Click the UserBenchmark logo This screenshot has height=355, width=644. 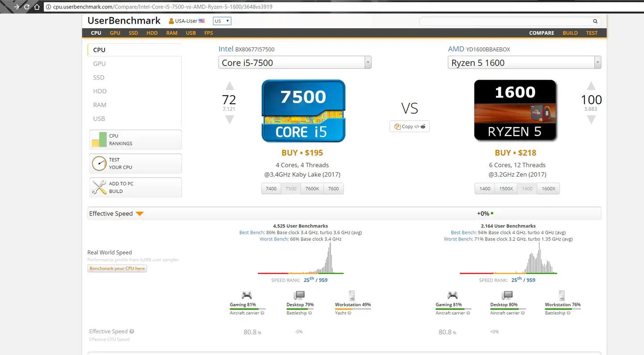[124, 21]
